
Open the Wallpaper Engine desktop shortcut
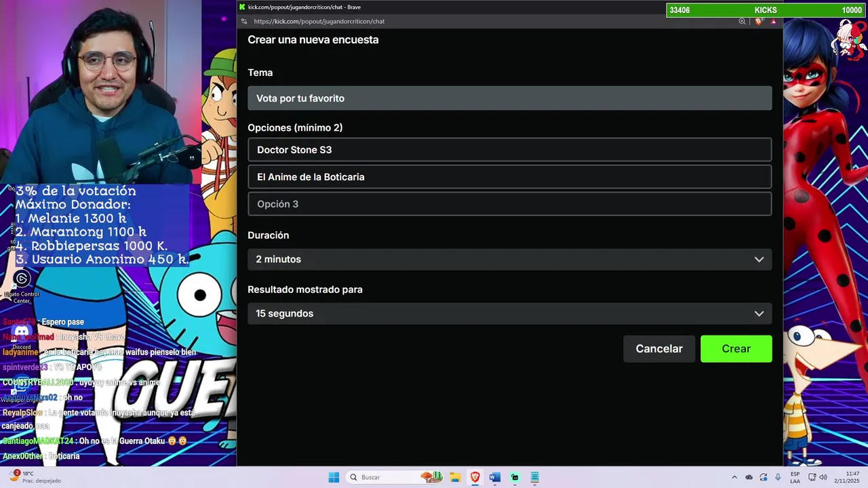click(22, 390)
